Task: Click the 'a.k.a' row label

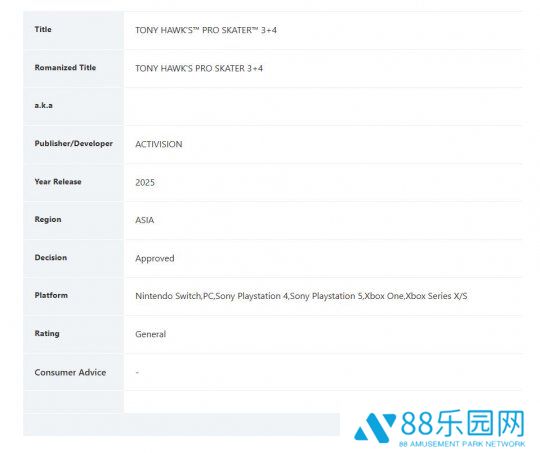Action: tap(43, 105)
